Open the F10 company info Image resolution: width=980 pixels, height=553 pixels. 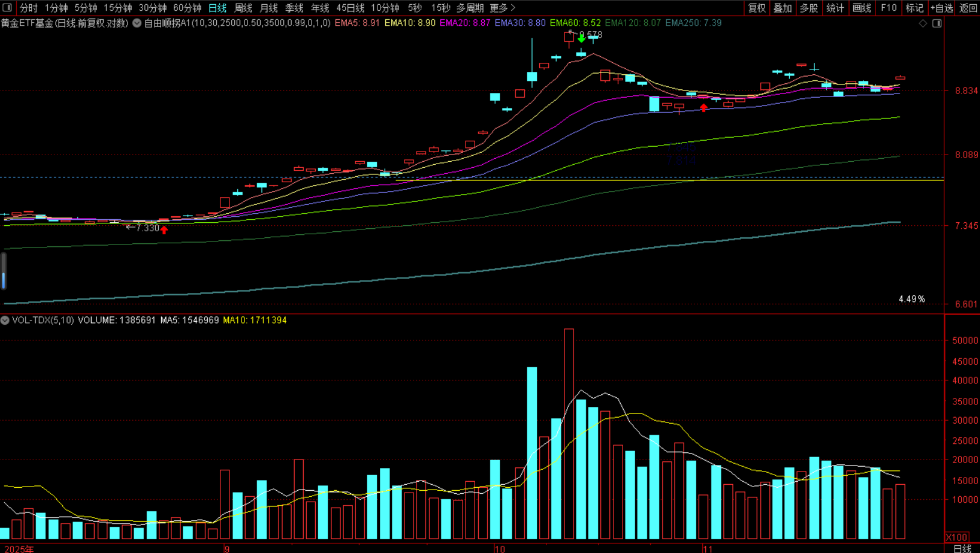pos(888,8)
